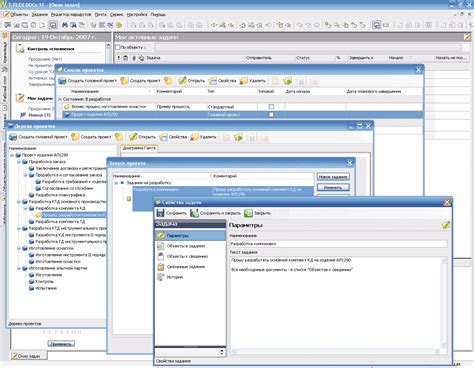Collapse Проект изделия АП1290 tree node
Image resolution: width=474 pixels, height=368 pixels.
pos(12,155)
